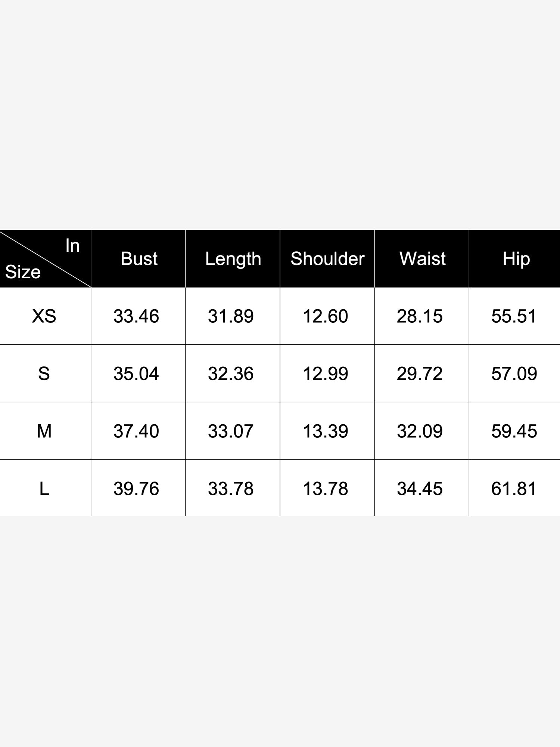Click the Bust column header
Image resolution: width=560 pixels, height=747 pixels.
139,258
